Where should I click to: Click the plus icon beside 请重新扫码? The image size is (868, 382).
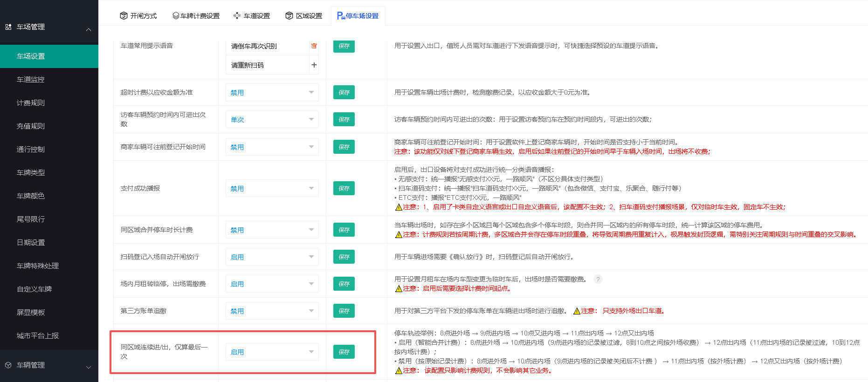(314, 65)
